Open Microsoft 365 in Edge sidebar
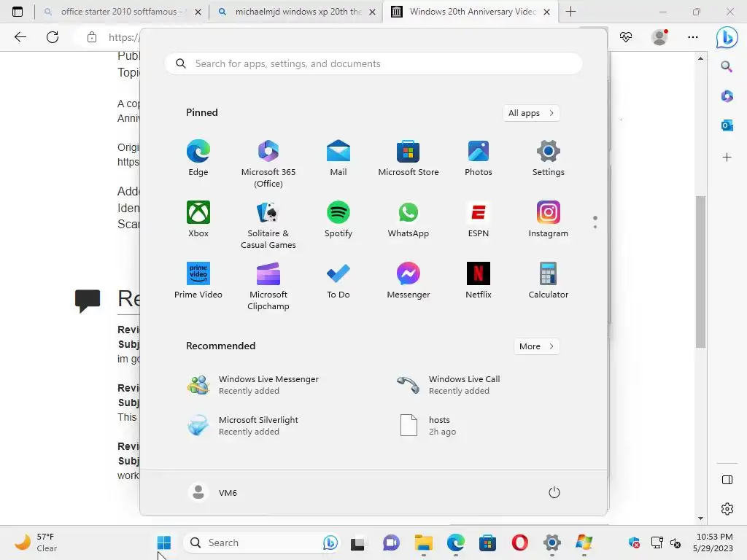This screenshot has width=747, height=560. pos(727,96)
